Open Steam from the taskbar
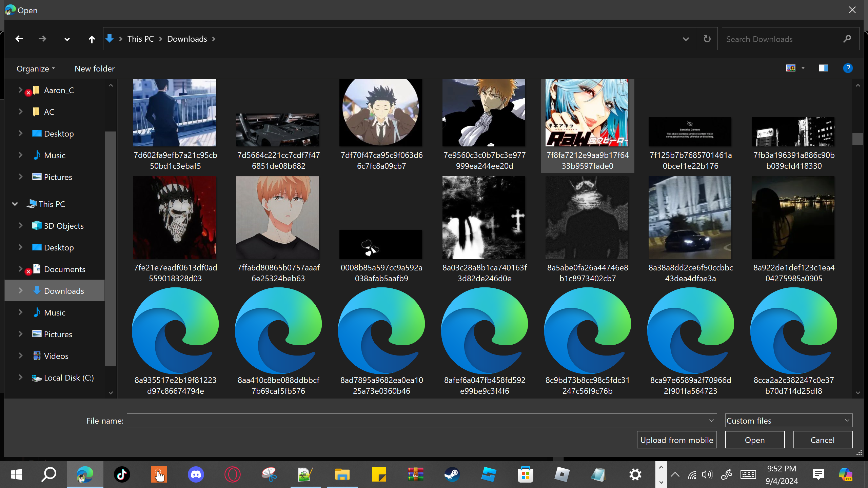868x488 pixels. [x=452, y=474]
